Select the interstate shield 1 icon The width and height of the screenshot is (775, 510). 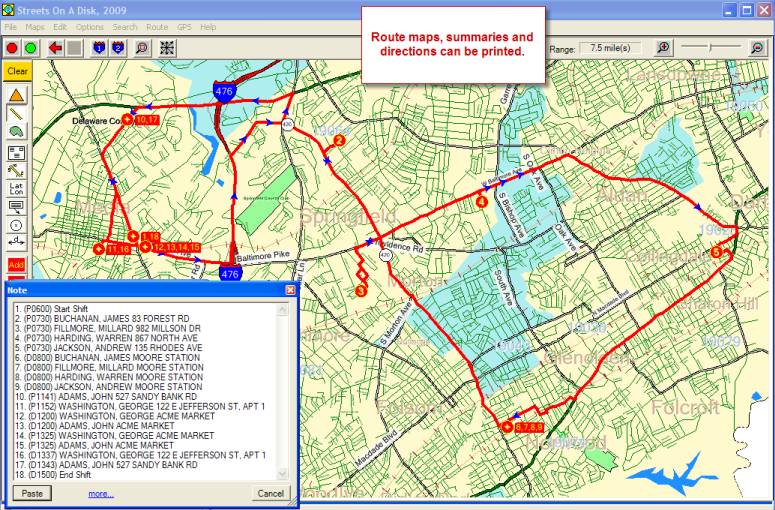[99, 48]
